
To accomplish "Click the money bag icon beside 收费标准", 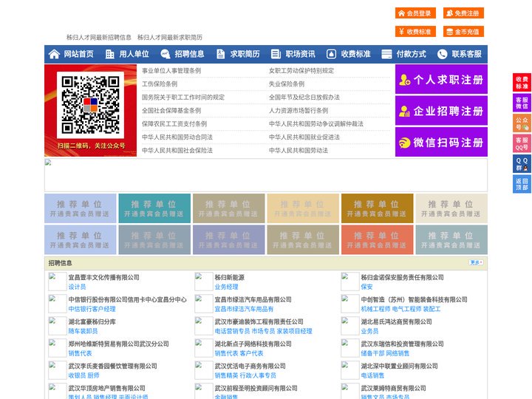I will [x=331, y=54].
